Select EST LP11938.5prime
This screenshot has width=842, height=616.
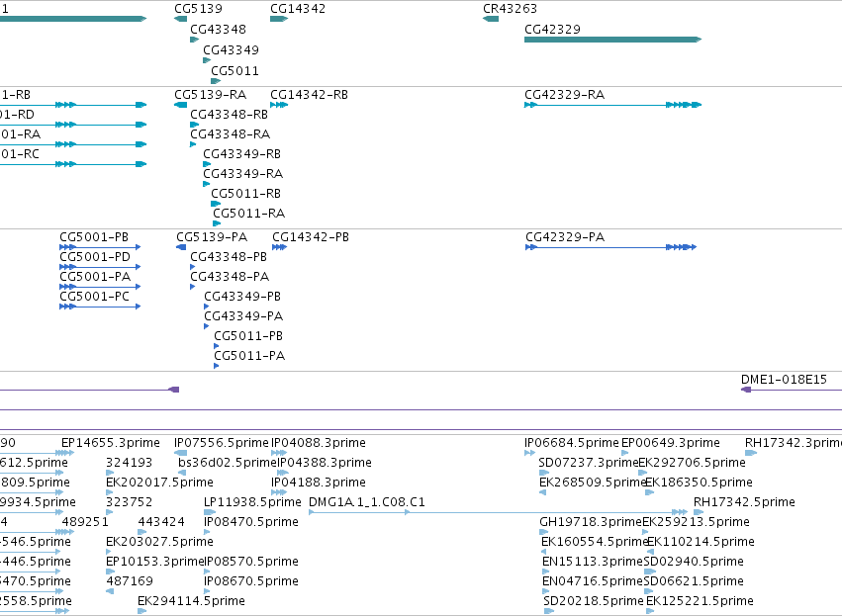tap(252, 502)
